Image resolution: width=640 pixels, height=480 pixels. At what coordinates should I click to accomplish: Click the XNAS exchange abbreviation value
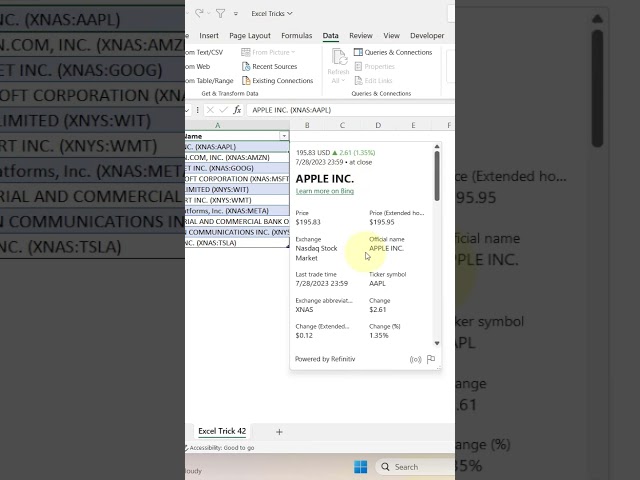(304, 309)
